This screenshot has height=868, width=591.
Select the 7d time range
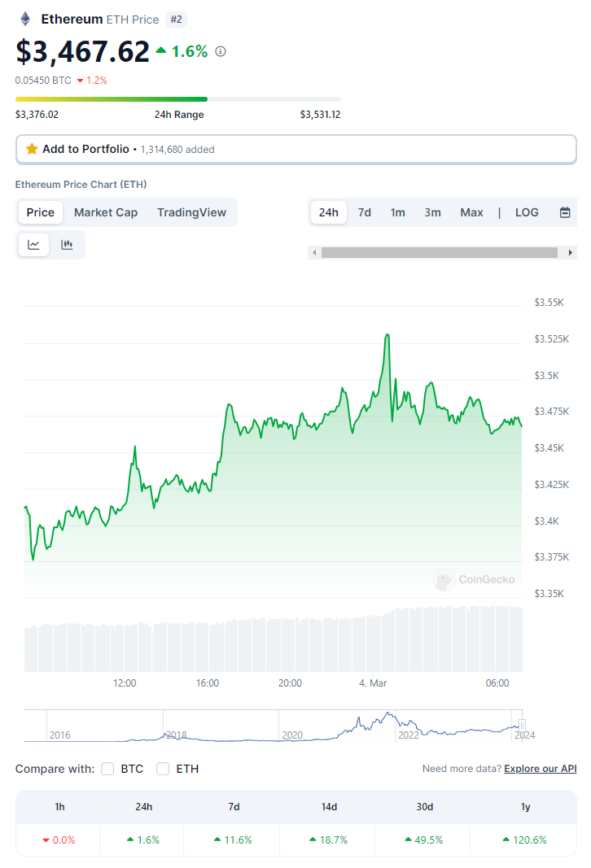[x=365, y=212]
